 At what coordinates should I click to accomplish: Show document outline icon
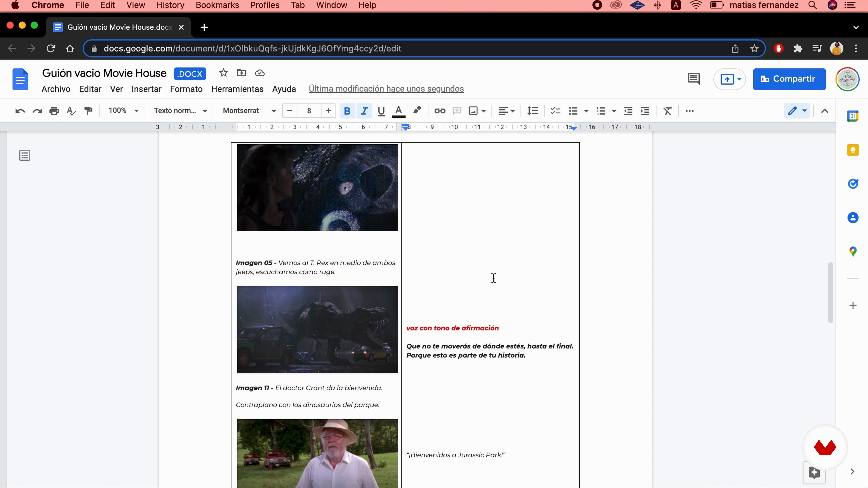pos(25,155)
